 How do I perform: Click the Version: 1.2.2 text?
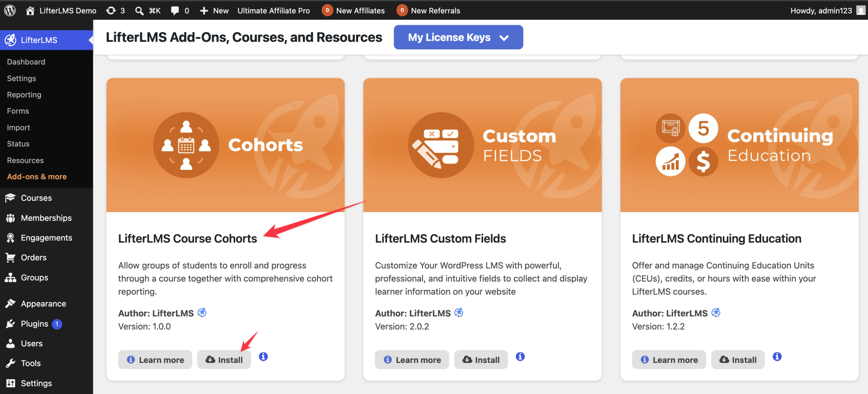click(x=658, y=326)
